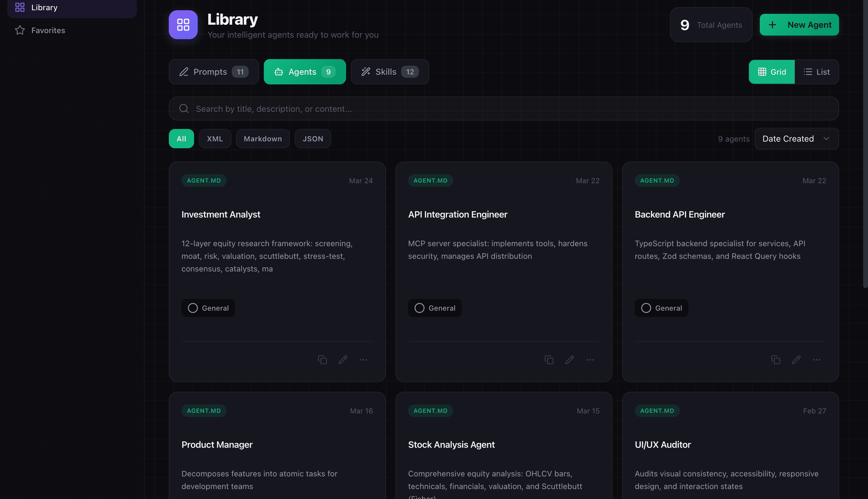The width and height of the screenshot is (868, 499).
Task: Open the Date Created sort dropdown
Action: 797,139
